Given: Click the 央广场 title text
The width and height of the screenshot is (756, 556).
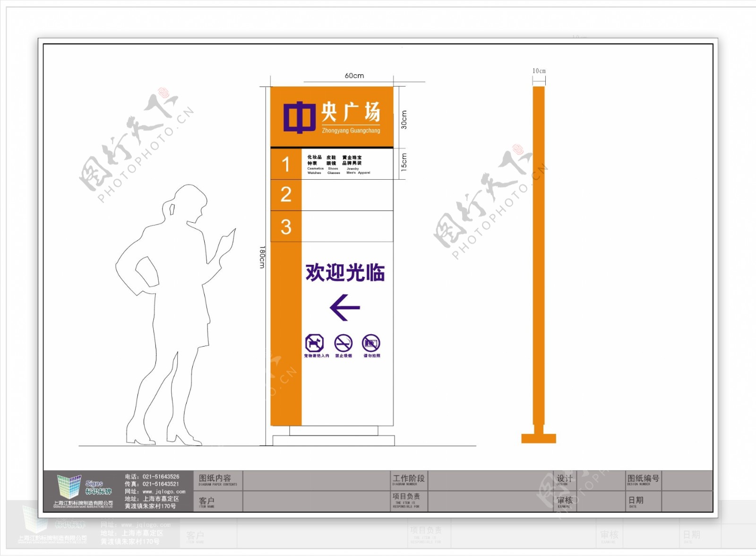Looking at the screenshot, I should click(351, 112).
